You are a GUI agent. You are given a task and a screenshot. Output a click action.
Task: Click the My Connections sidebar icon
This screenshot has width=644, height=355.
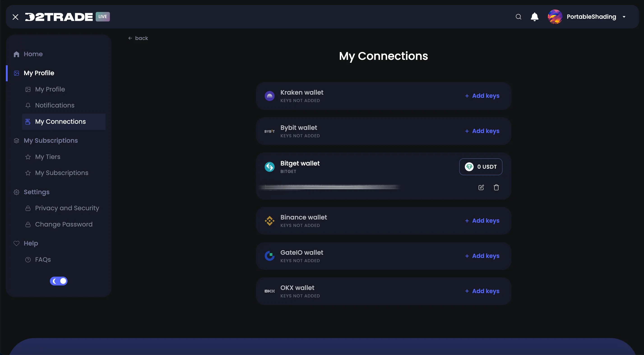[x=28, y=121]
